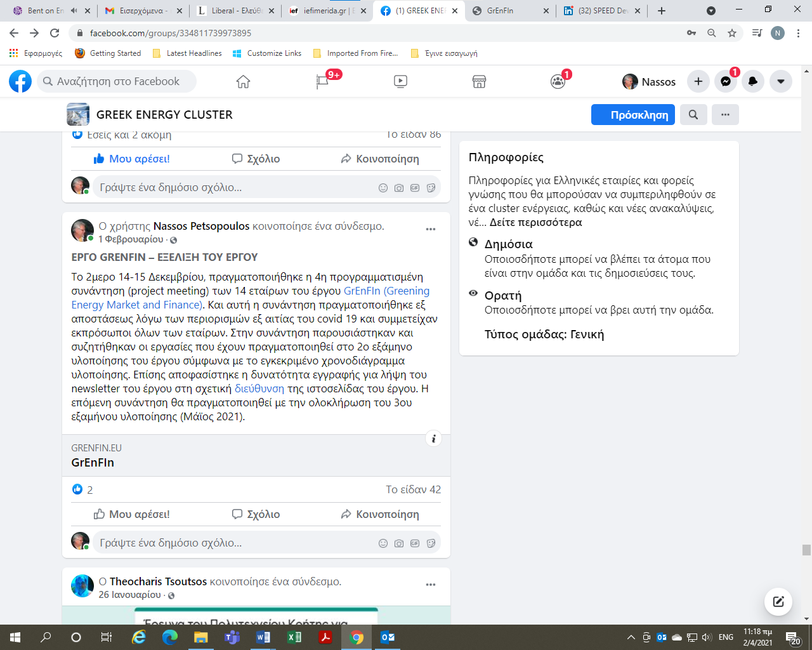Open options menu for Nassos Petsopoulos post

click(x=431, y=229)
